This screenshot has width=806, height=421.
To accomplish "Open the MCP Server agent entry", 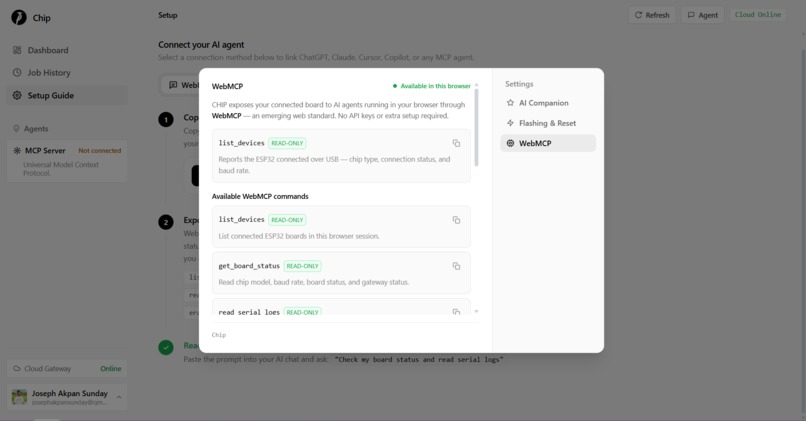I will click(x=67, y=161).
